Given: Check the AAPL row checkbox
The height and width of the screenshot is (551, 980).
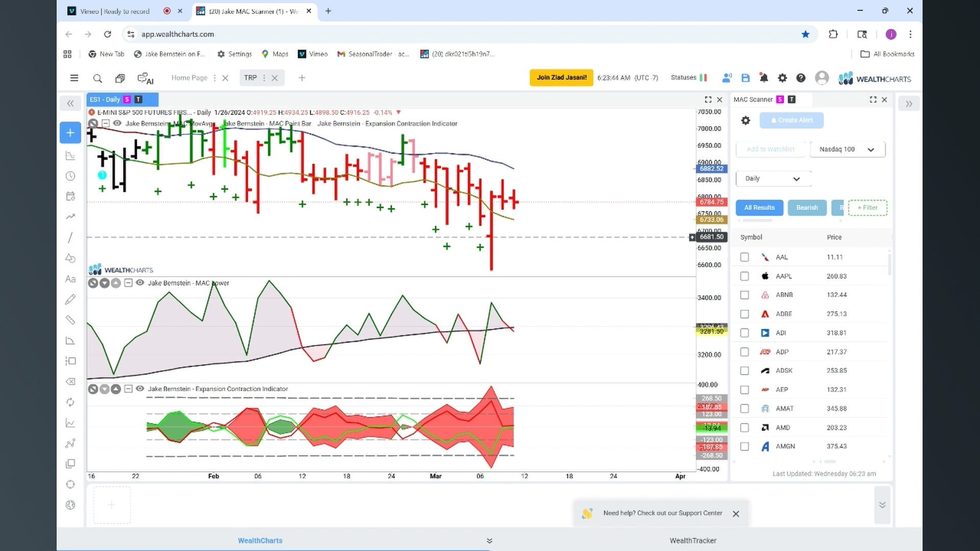Looking at the screenshot, I should click(745, 276).
